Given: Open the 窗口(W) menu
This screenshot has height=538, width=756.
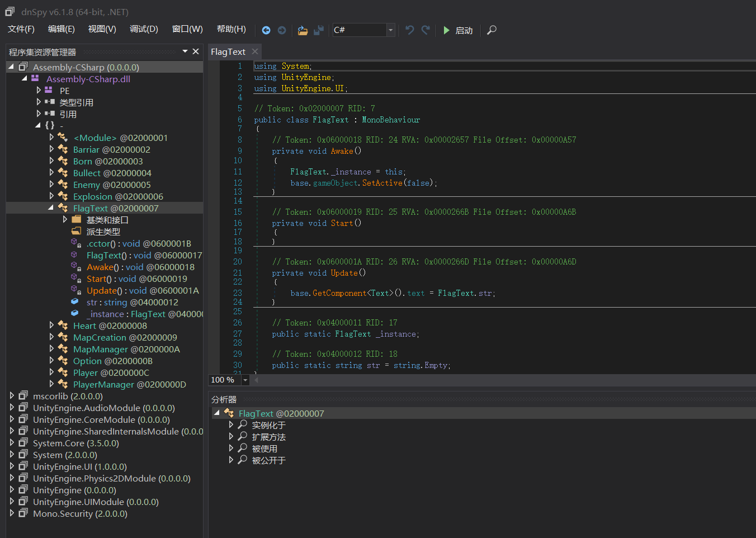Looking at the screenshot, I should [187, 29].
